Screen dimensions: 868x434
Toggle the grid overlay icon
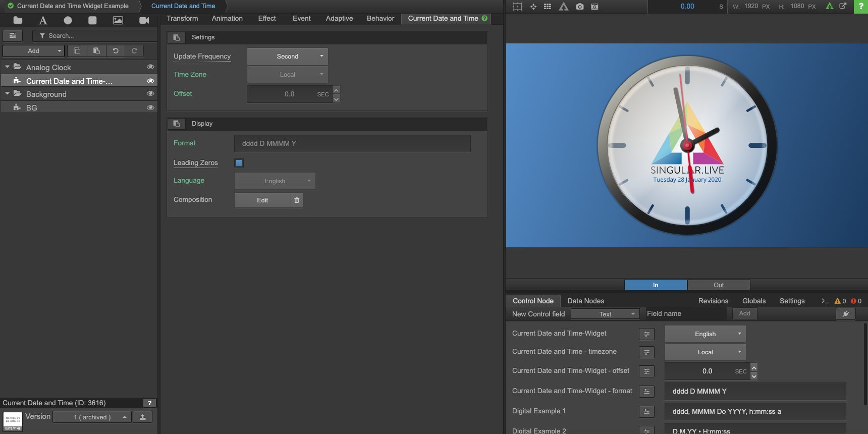[x=548, y=7]
